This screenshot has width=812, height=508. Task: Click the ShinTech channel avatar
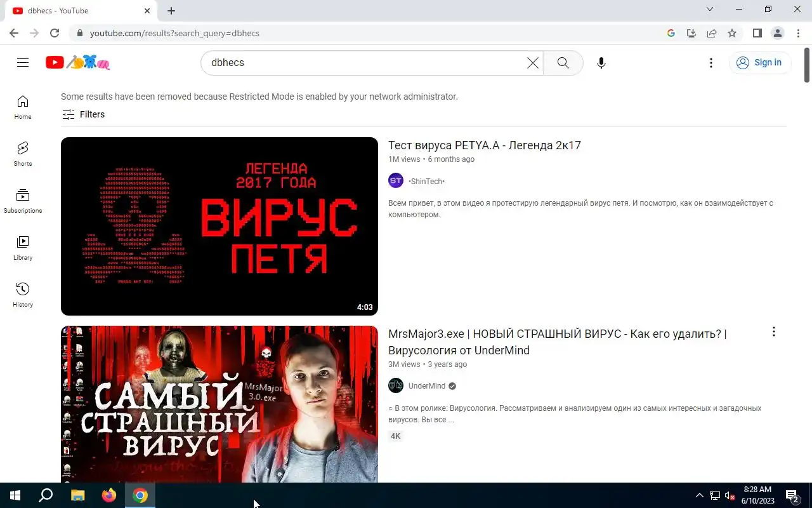(396, 181)
